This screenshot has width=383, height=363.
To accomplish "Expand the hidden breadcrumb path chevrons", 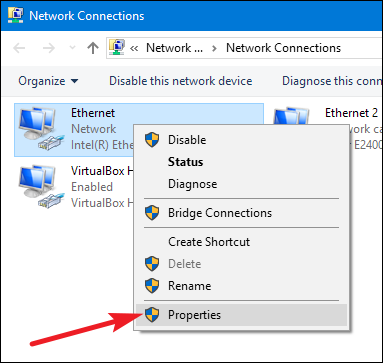I will coord(134,48).
